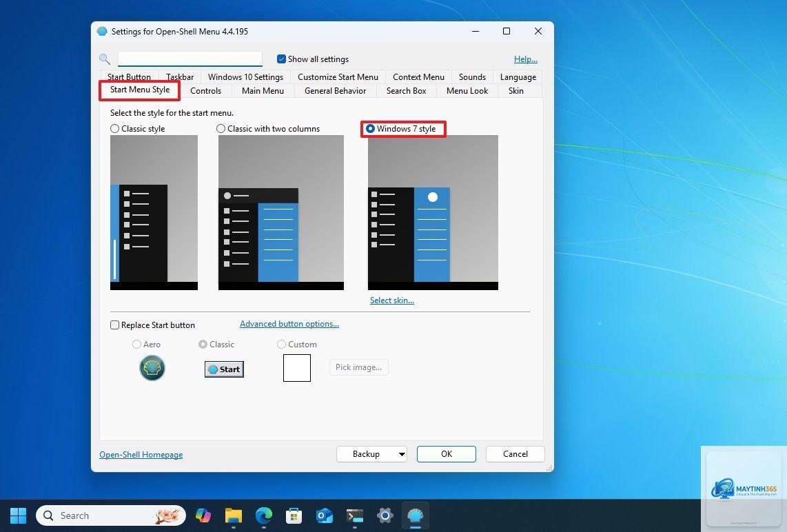Screen dimensions: 787x532
Task: Select the Classic style radio button
Action: pos(114,129)
